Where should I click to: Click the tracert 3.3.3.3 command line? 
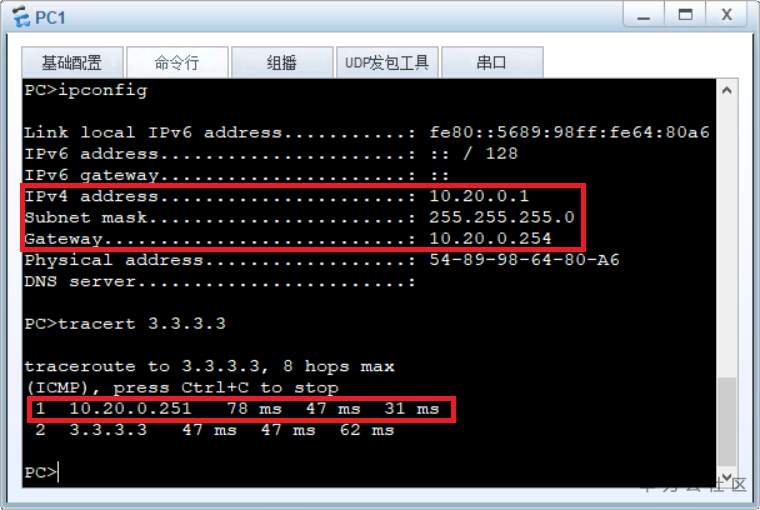point(125,323)
